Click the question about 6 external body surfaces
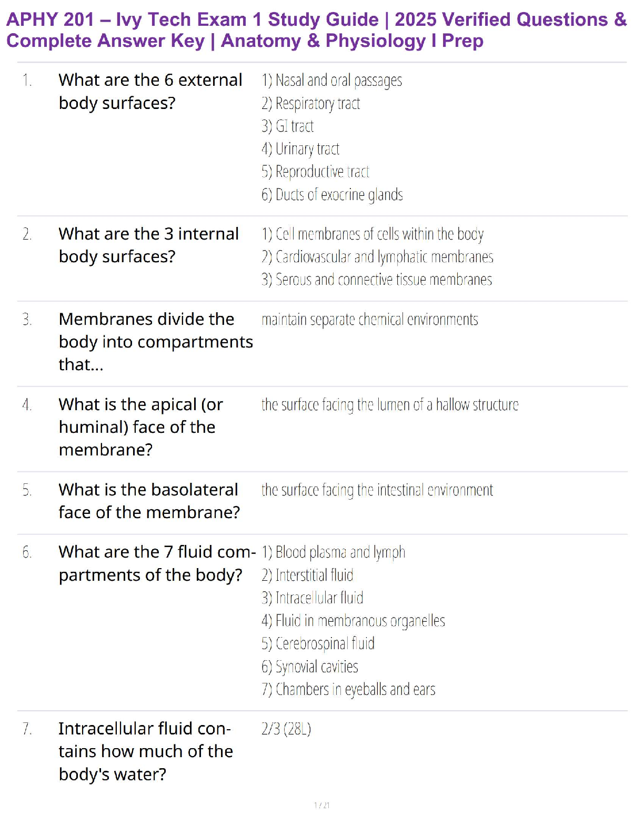Screen dimensions: 644x834 point(150,91)
